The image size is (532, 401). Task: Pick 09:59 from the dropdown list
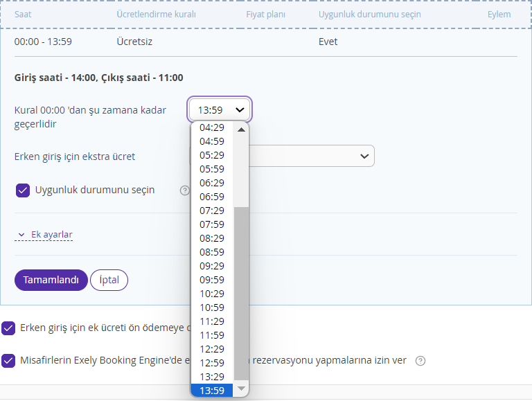212,280
